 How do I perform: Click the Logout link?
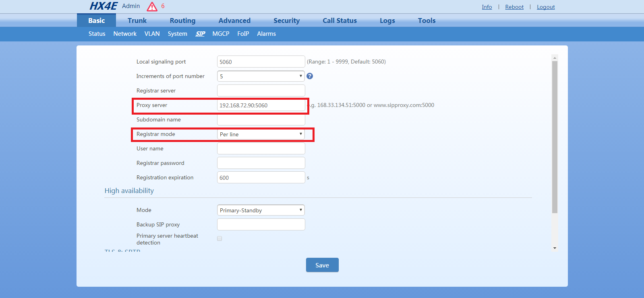(x=546, y=7)
